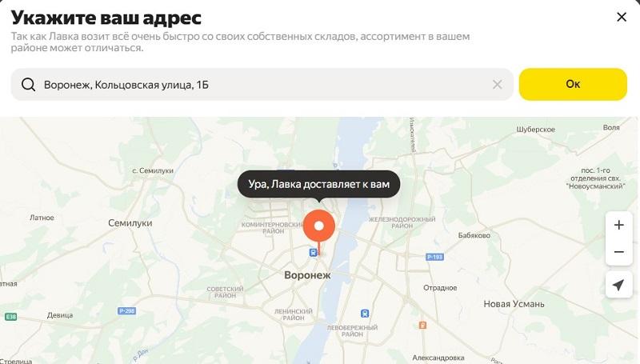Zoom out of the map
Image resolution: width=640 pixels, height=364 pixels.
pos(618,252)
